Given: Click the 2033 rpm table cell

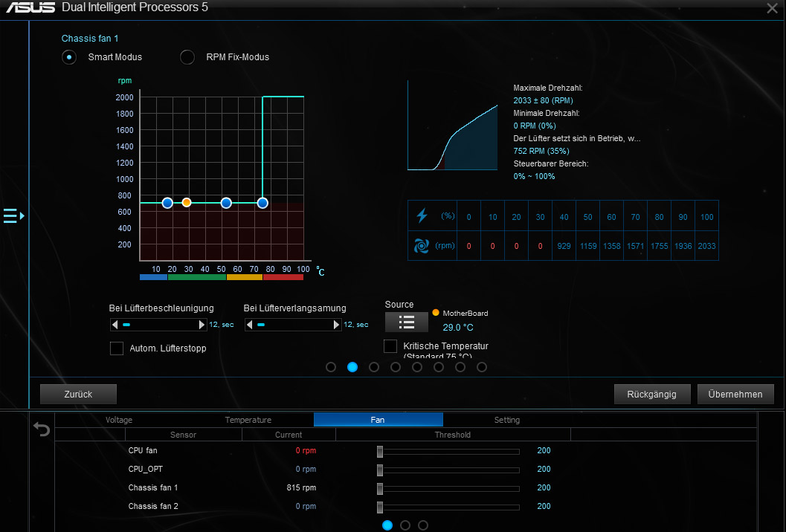Looking at the screenshot, I should 706,246.
